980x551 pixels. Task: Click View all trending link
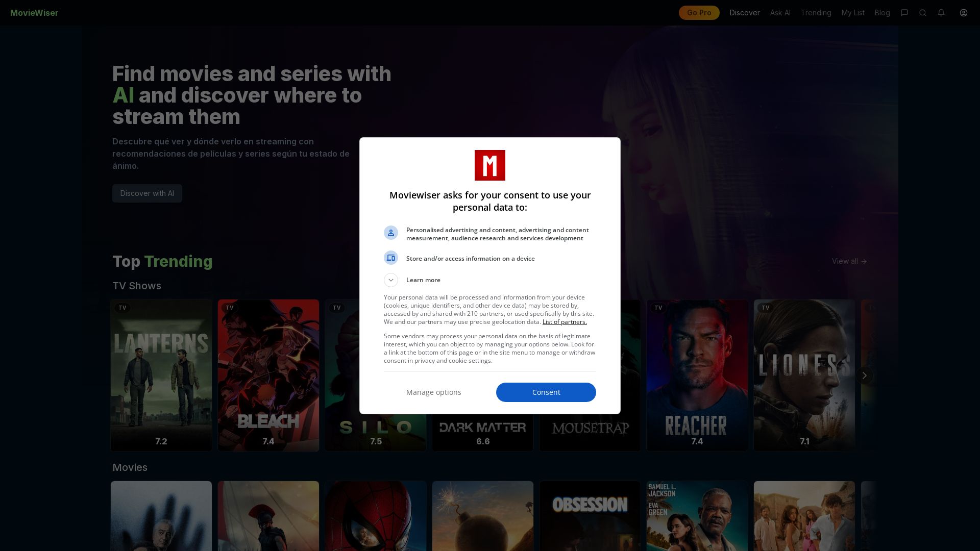[849, 261]
